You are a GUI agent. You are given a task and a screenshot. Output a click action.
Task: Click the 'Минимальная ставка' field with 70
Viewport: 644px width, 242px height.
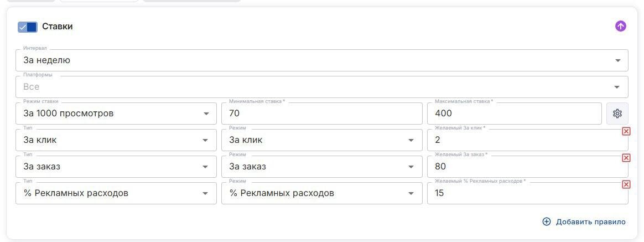321,114
